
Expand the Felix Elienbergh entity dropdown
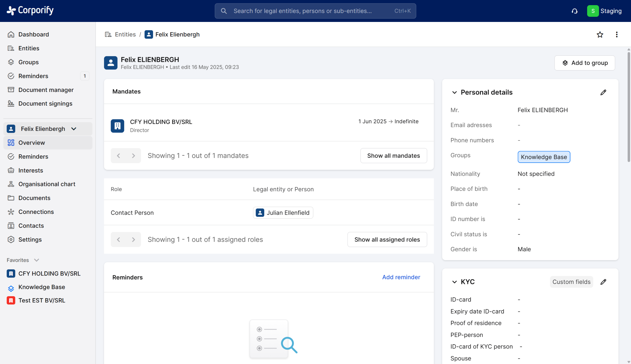pos(73,129)
